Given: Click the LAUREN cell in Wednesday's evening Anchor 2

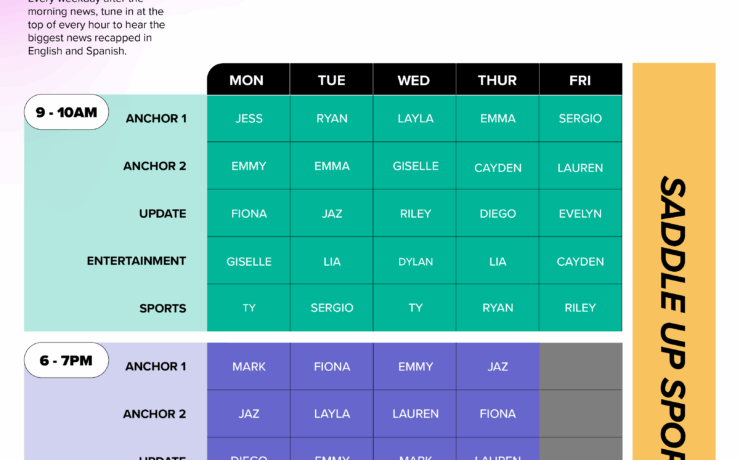Looking at the screenshot, I should tap(415, 414).
